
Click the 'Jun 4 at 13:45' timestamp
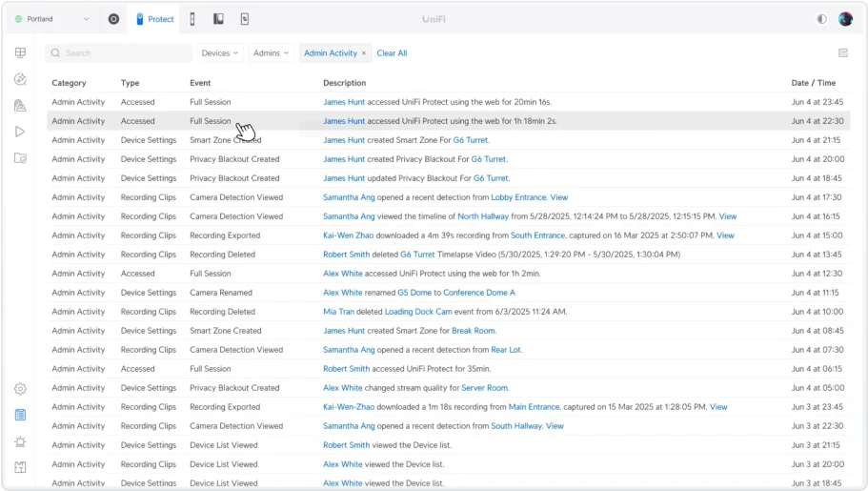[817, 255]
